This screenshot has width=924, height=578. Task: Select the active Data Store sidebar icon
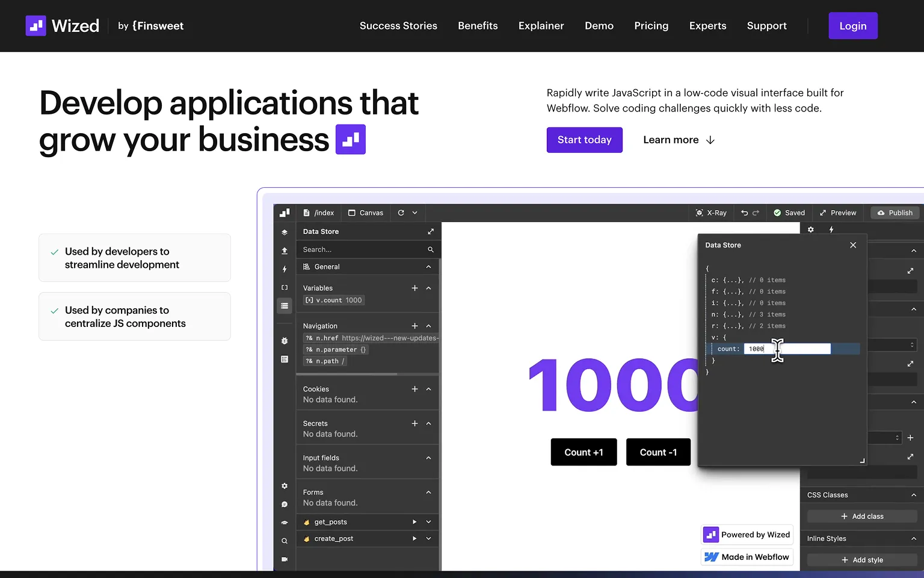[285, 306]
